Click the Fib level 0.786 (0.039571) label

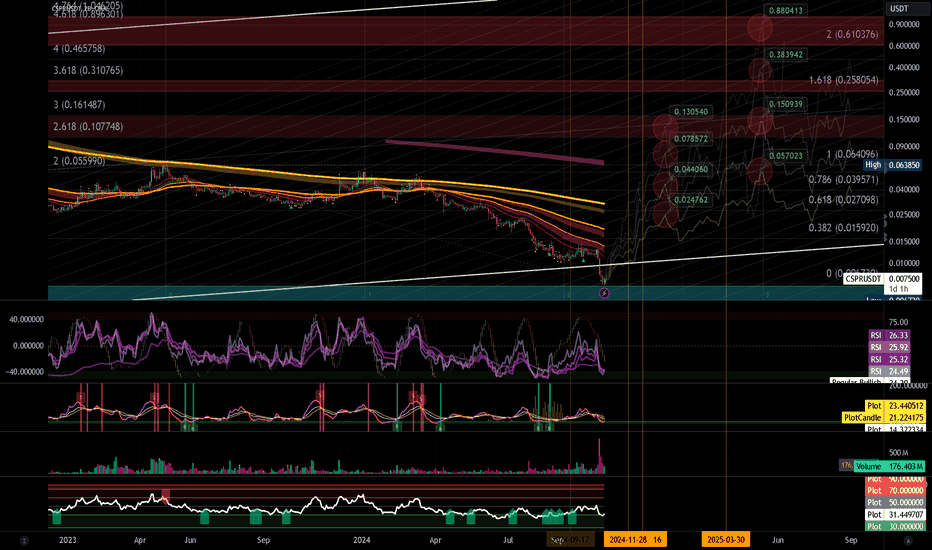click(843, 180)
